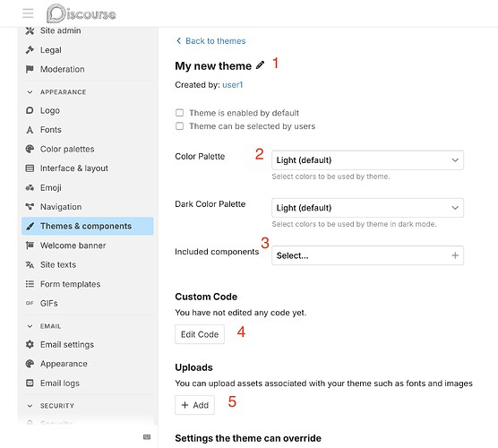Open Color palettes page

pyautogui.click(x=67, y=149)
